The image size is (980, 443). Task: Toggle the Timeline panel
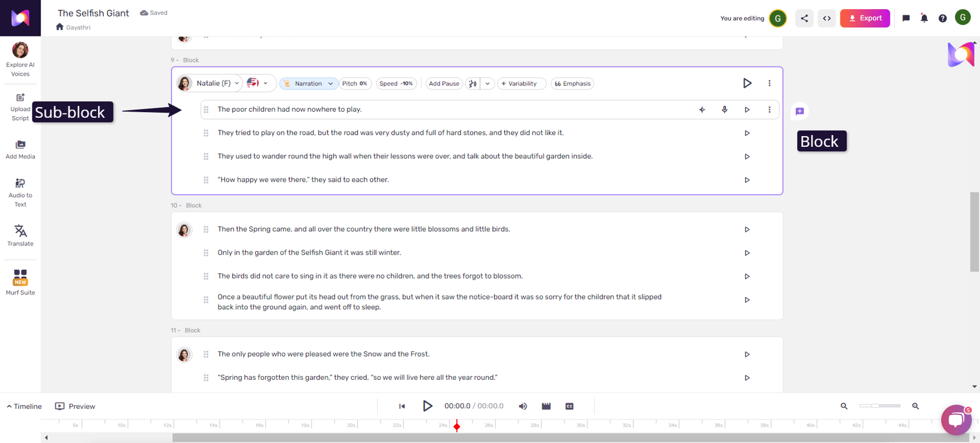[x=24, y=406]
